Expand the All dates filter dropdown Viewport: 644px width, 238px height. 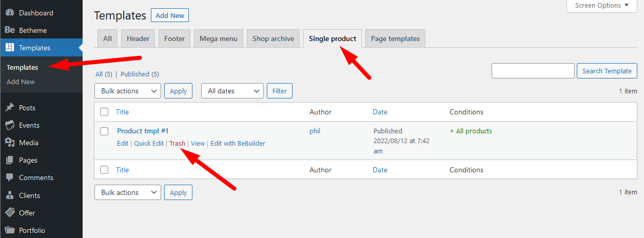pos(232,91)
